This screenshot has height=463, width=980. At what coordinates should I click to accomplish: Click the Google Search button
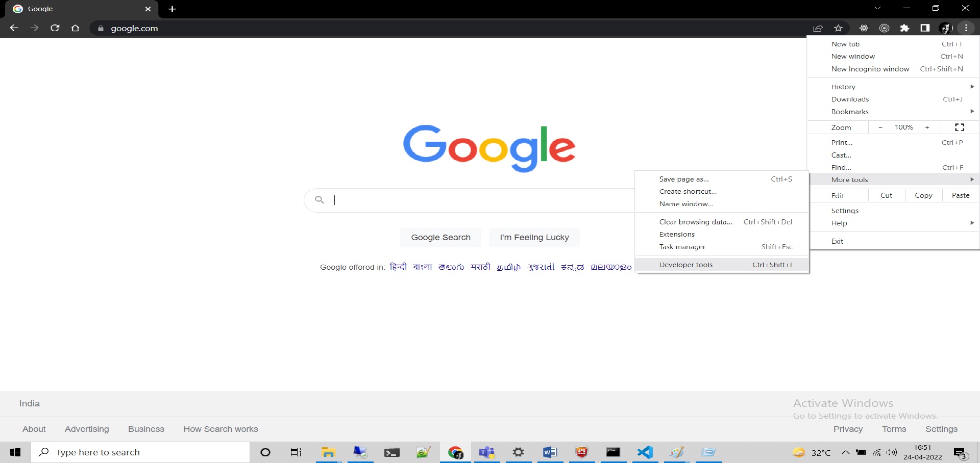point(441,237)
